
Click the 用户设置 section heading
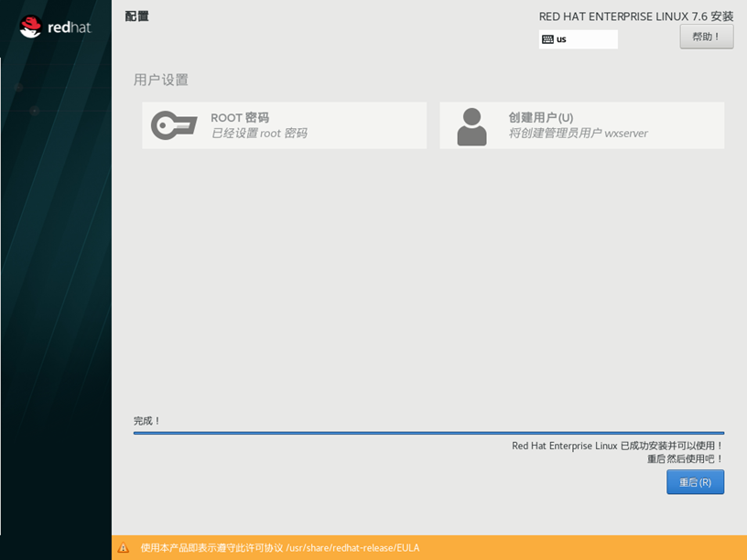click(x=160, y=80)
